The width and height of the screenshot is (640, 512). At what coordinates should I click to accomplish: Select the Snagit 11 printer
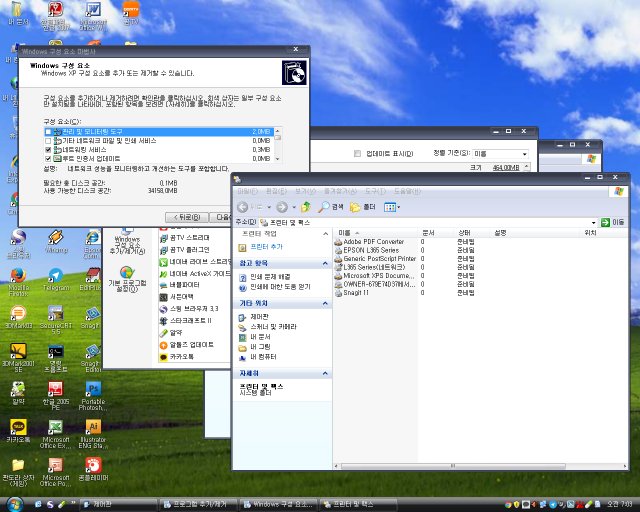[x=356, y=293]
